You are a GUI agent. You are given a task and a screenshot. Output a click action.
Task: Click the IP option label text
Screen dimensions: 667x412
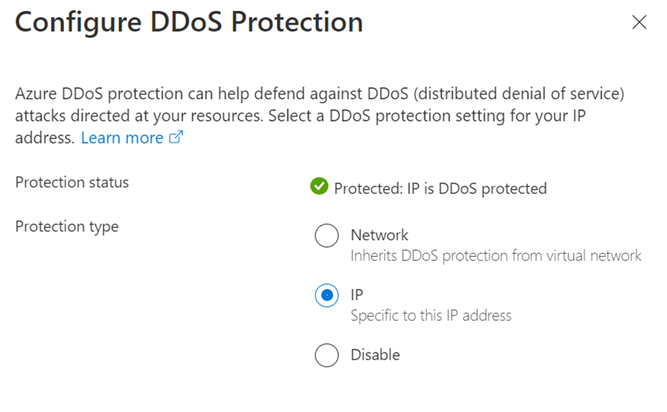356,295
